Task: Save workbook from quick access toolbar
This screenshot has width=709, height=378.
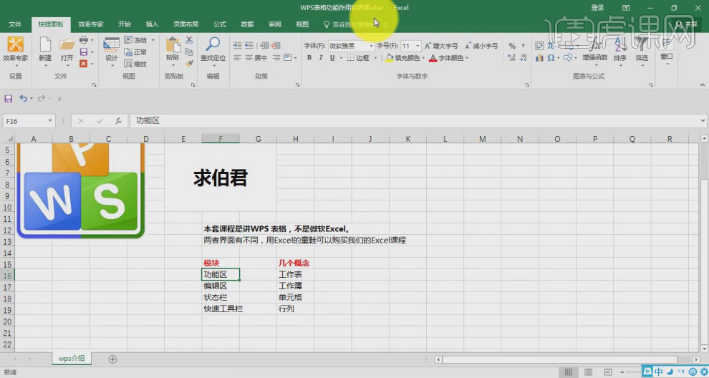Action: (x=8, y=98)
